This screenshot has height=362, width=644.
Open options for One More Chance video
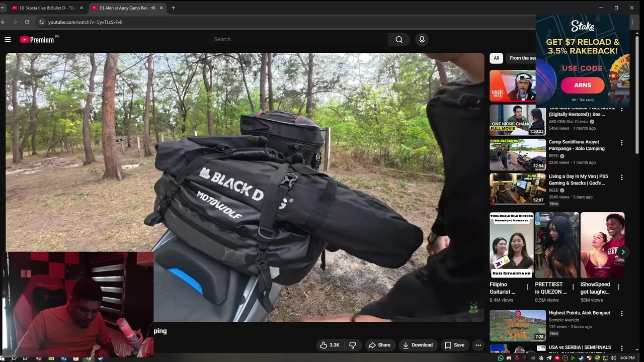(621, 109)
